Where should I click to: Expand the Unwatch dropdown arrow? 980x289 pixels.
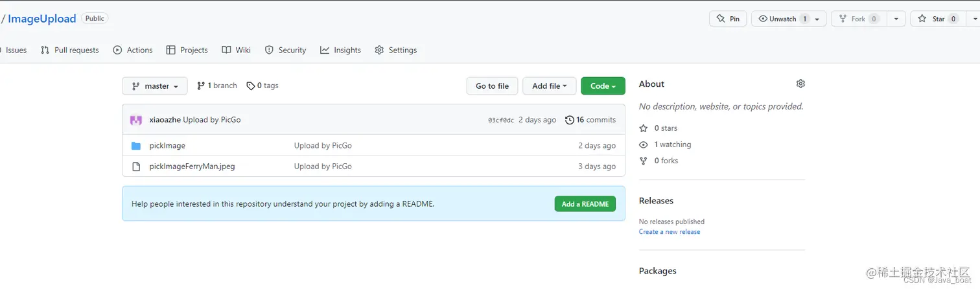pos(817,19)
